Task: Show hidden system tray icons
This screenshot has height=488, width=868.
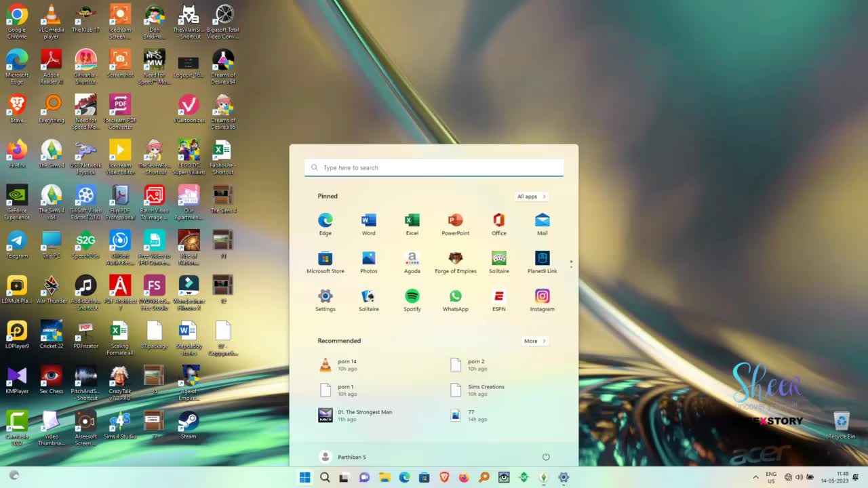Action: [755, 477]
